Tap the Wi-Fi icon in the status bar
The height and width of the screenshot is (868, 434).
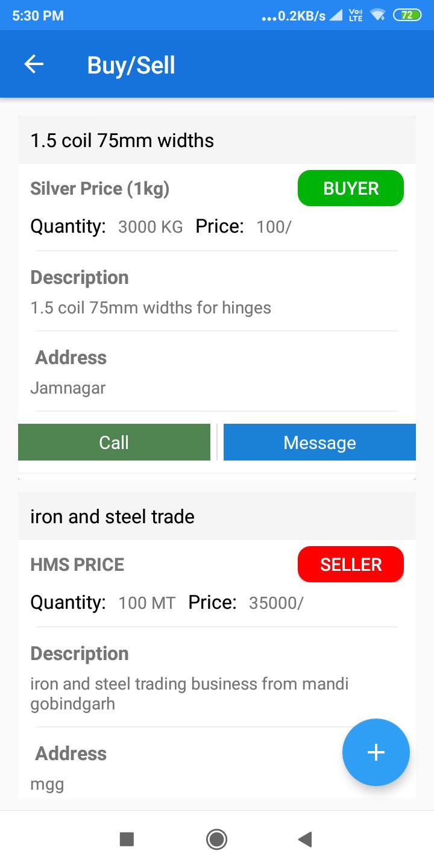378,16
